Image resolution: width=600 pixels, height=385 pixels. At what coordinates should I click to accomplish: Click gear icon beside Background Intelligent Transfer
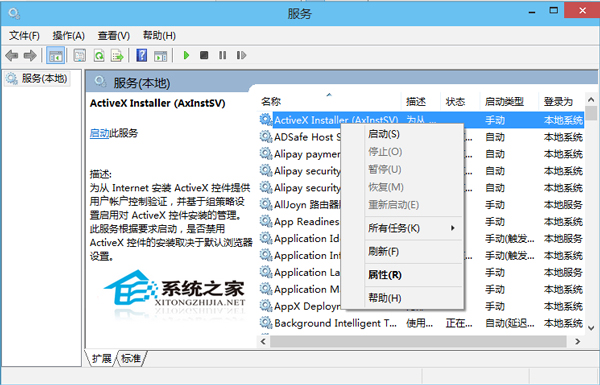266,323
